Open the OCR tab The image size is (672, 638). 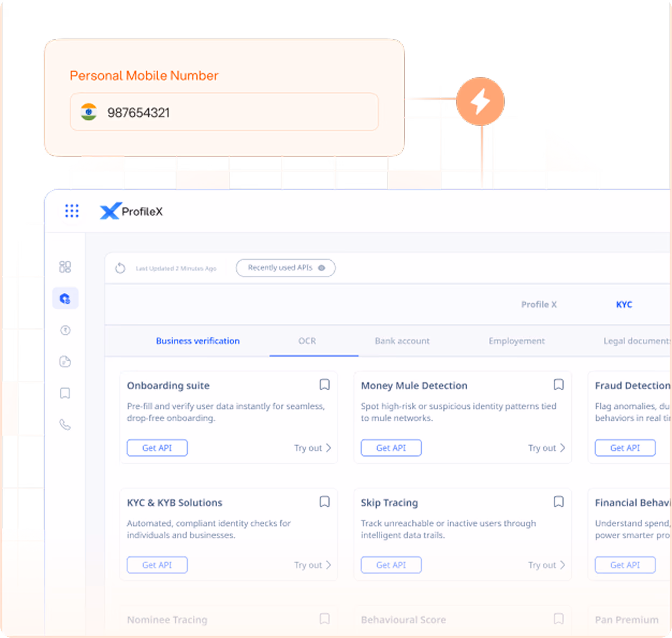pos(307,341)
